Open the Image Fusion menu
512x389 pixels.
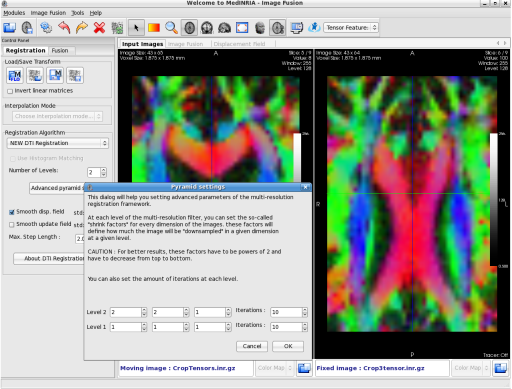[48, 13]
